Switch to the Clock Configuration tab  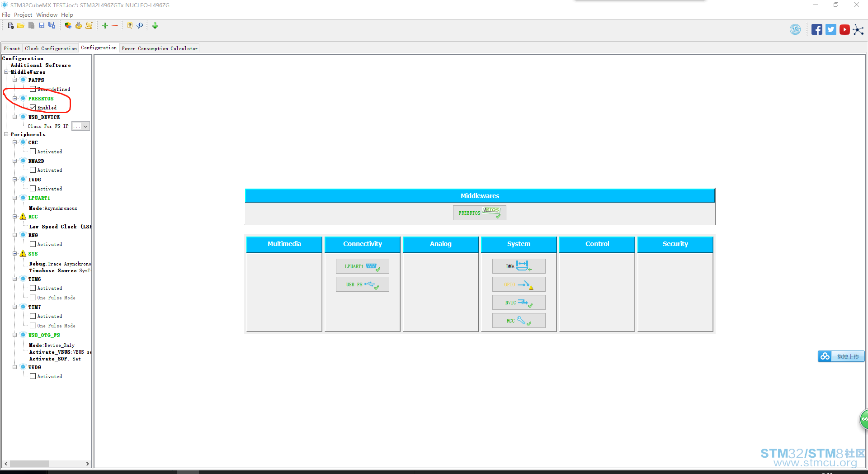(x=51, y=48)
